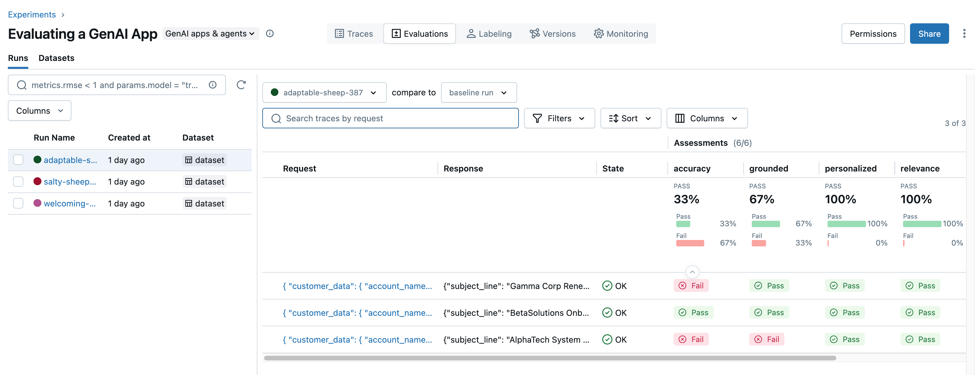Screen dimensions: 980x375
Task: Expand the Filters dropdown
Action: pos(559,118)
